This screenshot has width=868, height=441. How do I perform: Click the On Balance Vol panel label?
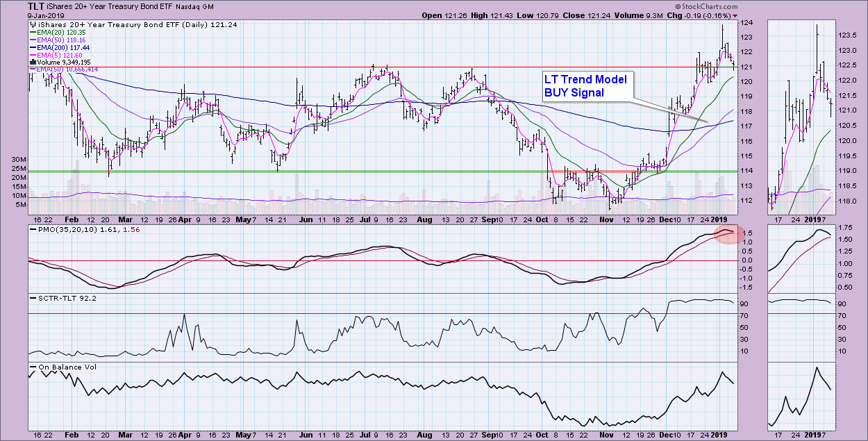[x=63, y=366]
